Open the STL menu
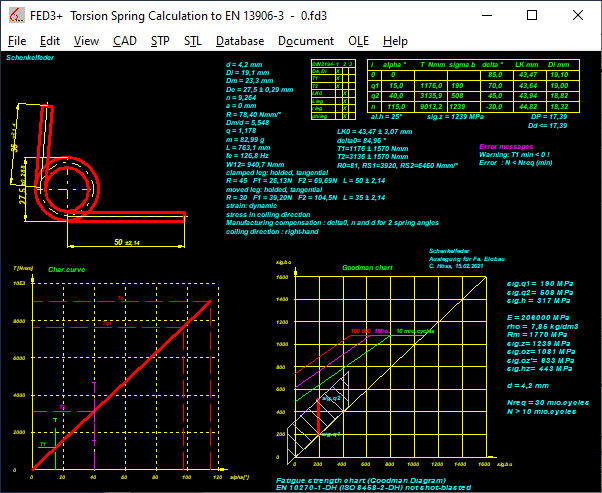 192,41
